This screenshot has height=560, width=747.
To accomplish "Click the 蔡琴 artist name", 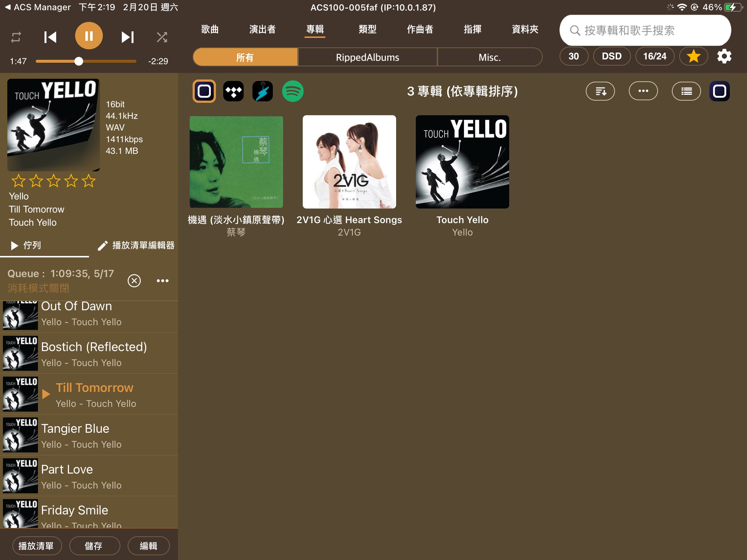I will click(x=236, y=232).
